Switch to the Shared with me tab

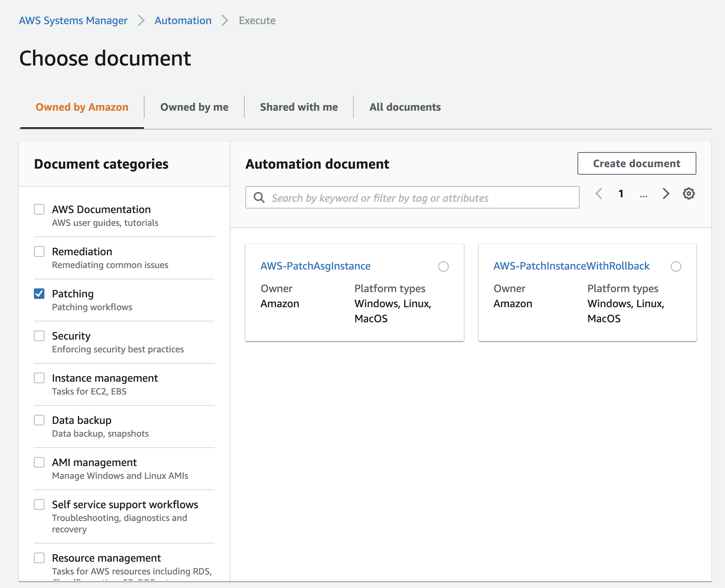click(299, 107)
